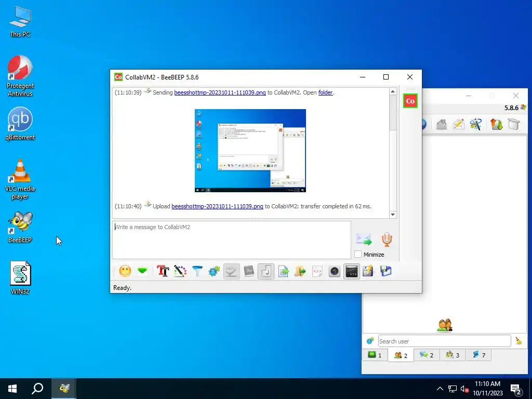Image resolution: width=532 pixels, height=399 pixels.
Task: Select the users tab labeled 2
Action: coord(401,355)
